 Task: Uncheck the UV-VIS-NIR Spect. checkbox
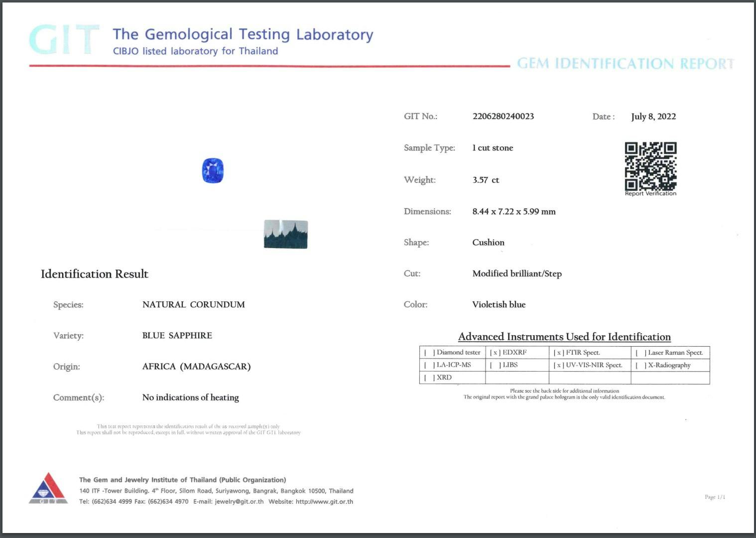559,365
